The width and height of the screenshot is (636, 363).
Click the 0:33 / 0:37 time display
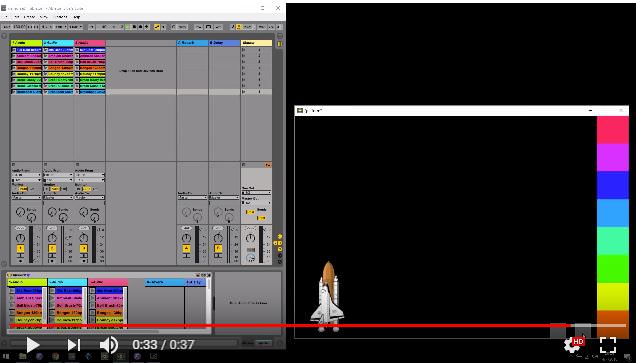tap(163, 345)
